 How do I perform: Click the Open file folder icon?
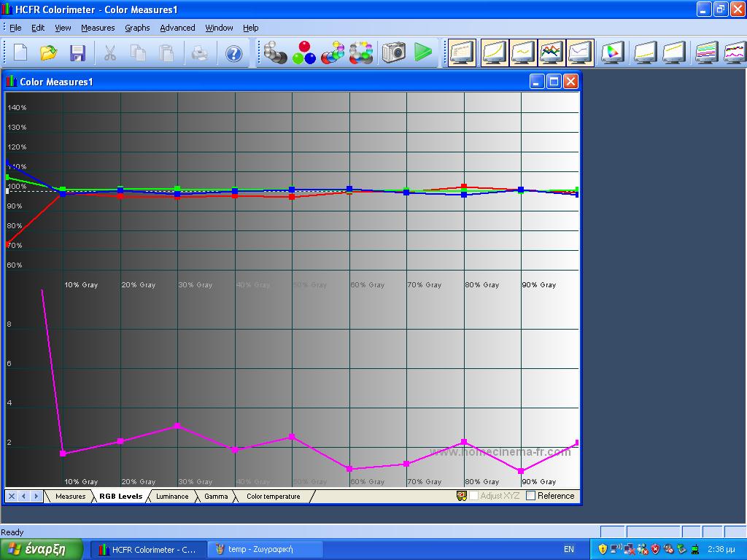tap(48, 52)
